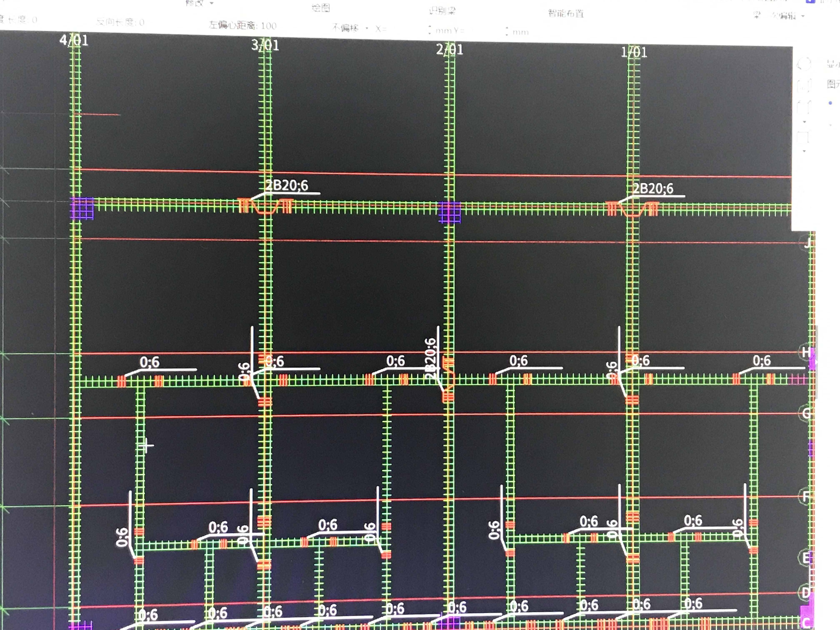Click the stepper arrows of the X offset
Image resolution: width=840 pixels, height=630 pixels.
[430, 30]
